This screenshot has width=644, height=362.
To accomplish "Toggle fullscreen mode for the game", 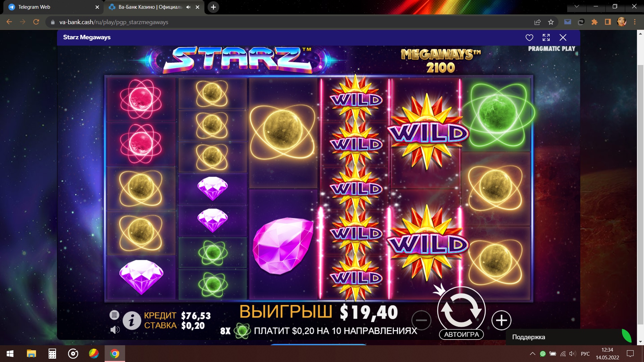I will (x=546, y=38).
